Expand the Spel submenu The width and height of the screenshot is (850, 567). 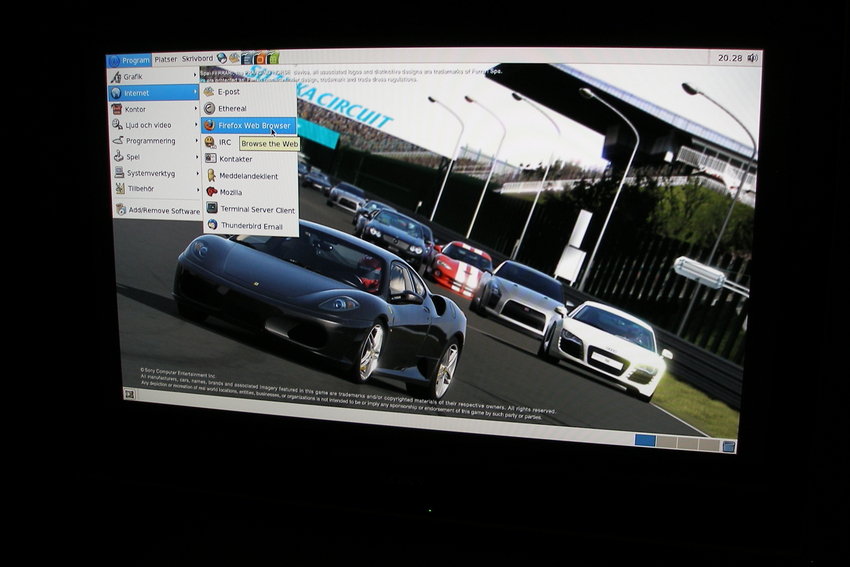click(156, 157)
